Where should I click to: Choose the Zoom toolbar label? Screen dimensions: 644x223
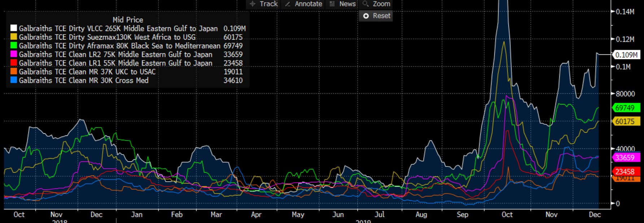[381, 4]
